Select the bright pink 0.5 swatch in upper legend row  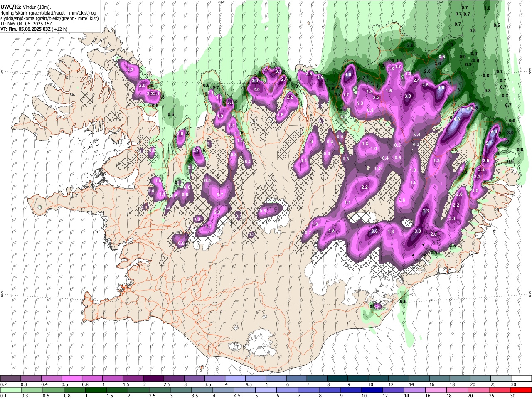click(x=71, y=378)
